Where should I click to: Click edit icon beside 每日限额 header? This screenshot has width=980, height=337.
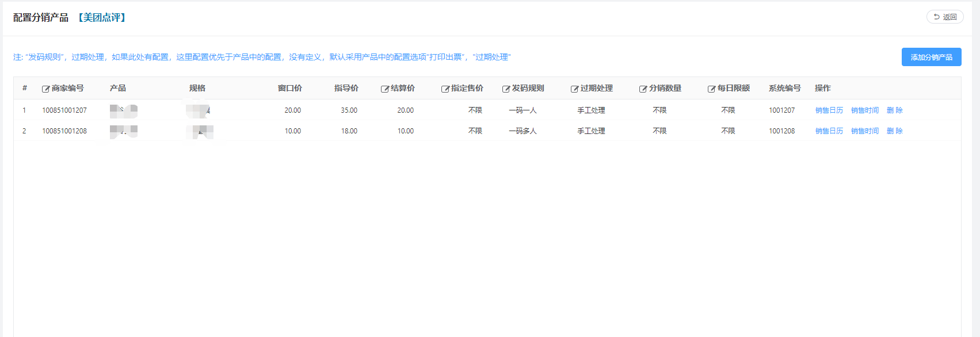click(x=711, y=89)
